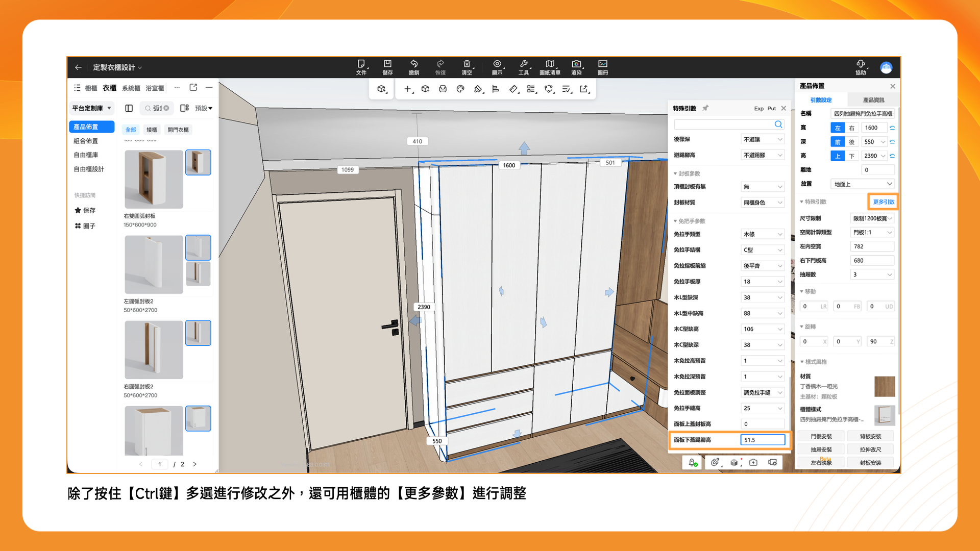980x551 pixels.
Task: Toggle depth anchor to 後
Action: (x=851, y=142)
